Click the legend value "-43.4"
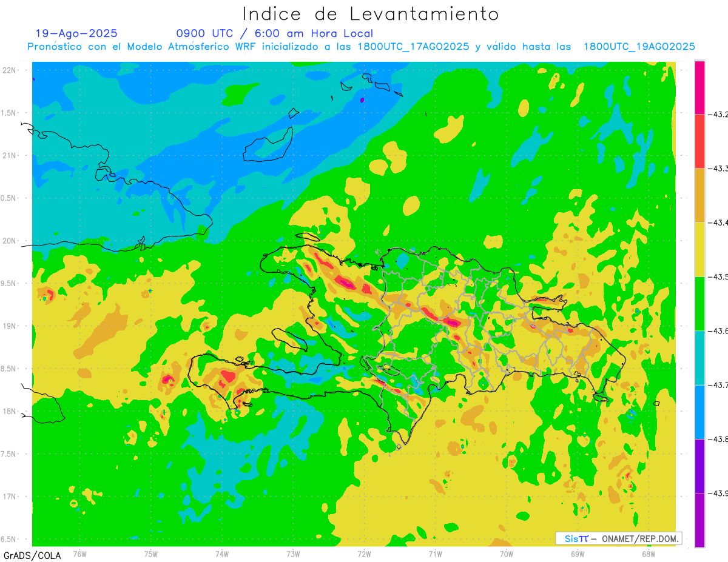This screenshot has width=728, height=562. (719, 223)
